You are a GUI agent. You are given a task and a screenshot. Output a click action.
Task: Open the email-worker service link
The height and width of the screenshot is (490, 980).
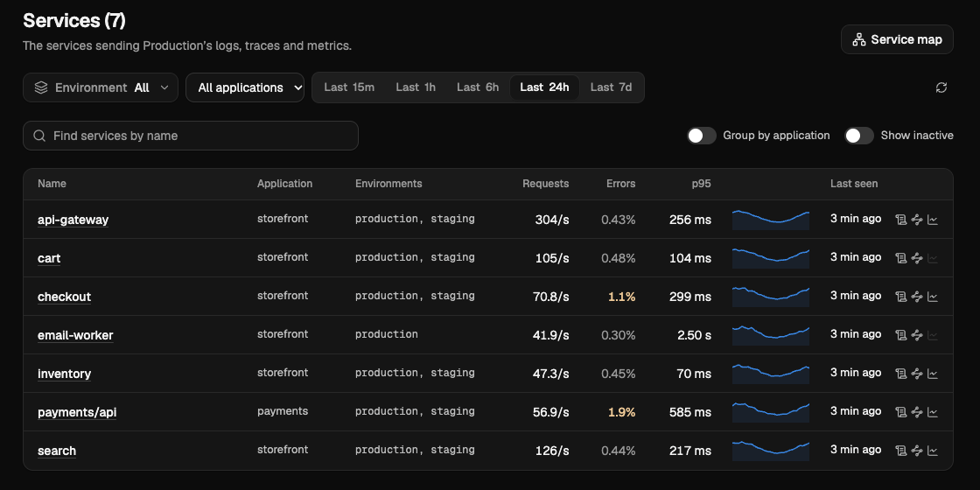(75, 336)
